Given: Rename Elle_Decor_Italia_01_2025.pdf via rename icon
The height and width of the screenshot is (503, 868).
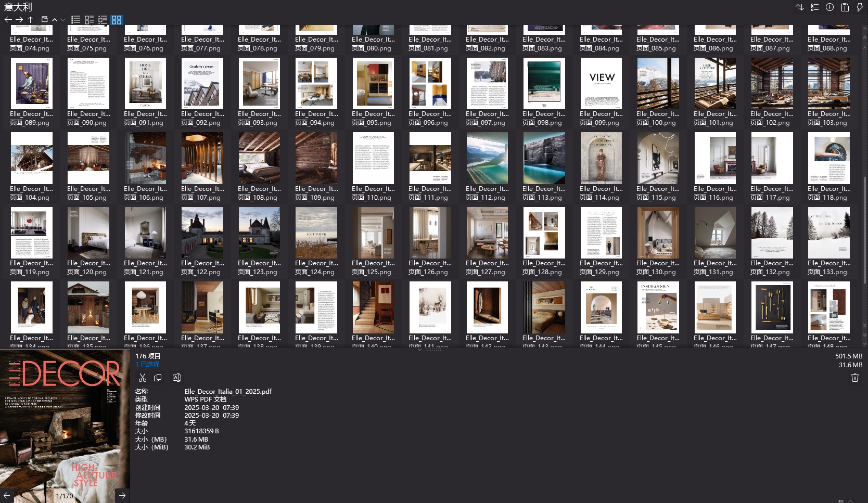Looking at the screenshot, I should click(x=177, y=378).
